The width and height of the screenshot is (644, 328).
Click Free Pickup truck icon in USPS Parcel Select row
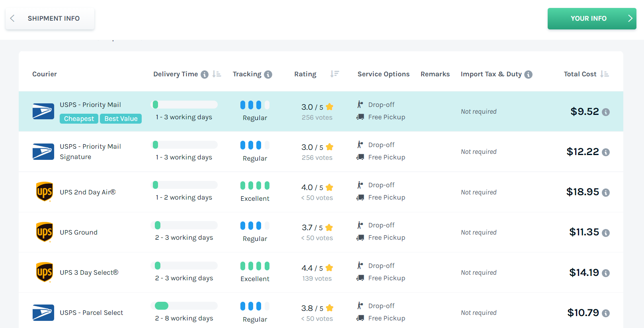(360, 318)
